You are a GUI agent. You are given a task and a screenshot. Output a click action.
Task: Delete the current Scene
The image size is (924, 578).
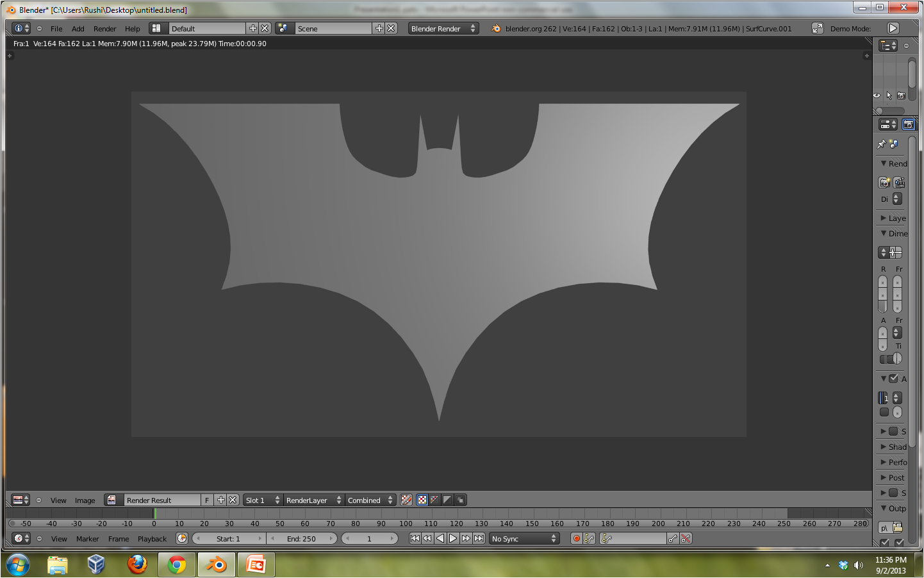391,28
